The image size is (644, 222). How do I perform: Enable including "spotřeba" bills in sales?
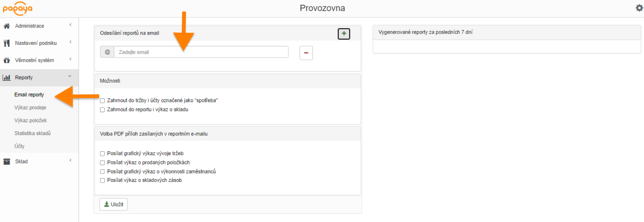click(102, 101)
